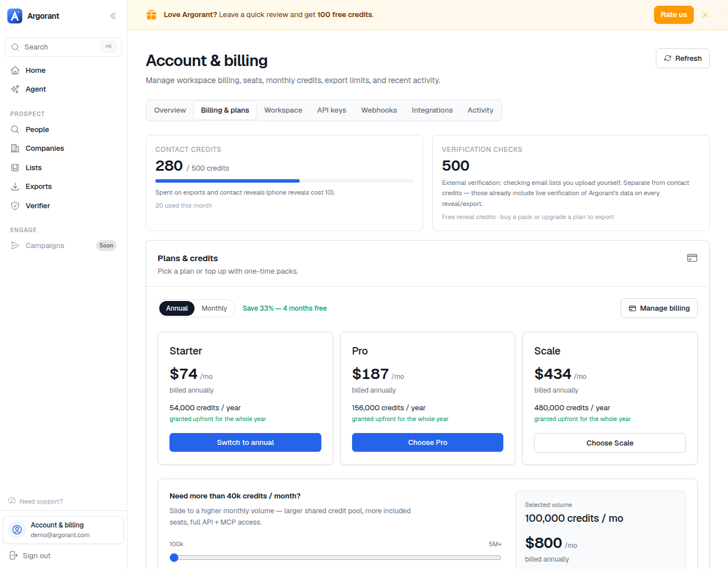Focus the sidebar Search field

[x=64, y=47]
